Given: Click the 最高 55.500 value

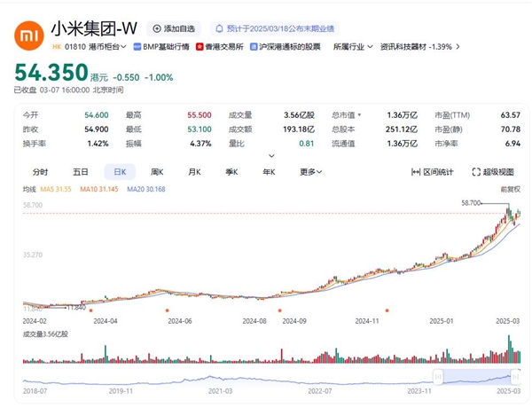Looking at the screenshot, I should 199,115.
